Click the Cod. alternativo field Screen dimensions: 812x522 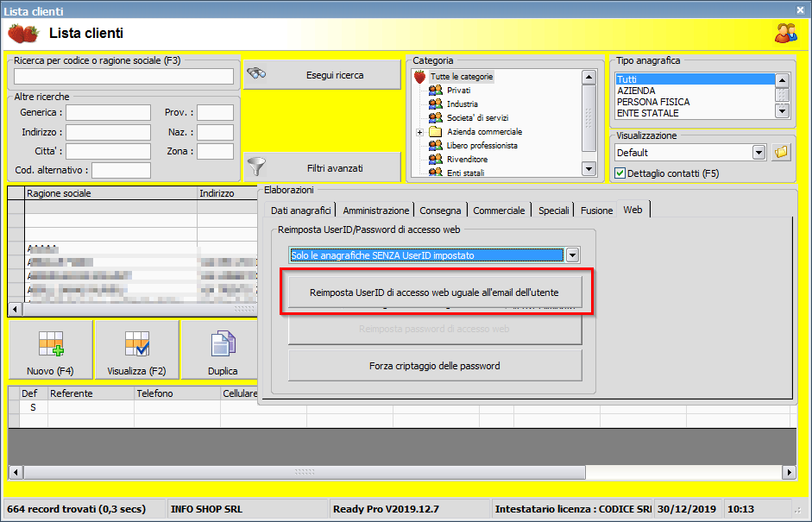(121, 170)
